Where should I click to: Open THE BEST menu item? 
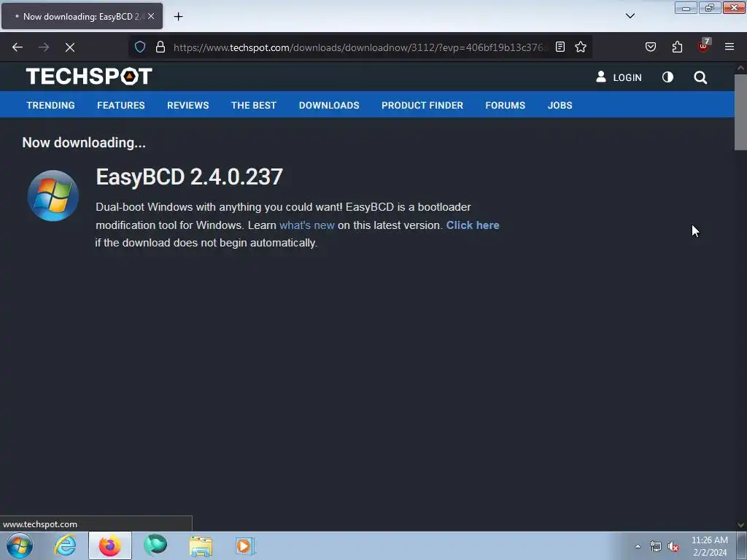coord(254,105)
